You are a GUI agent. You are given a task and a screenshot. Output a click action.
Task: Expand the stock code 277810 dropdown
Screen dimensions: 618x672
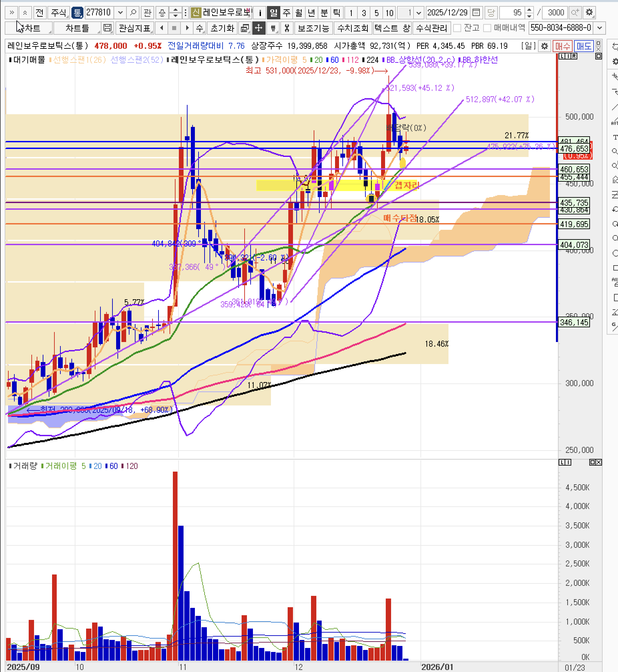coord(120,13)
